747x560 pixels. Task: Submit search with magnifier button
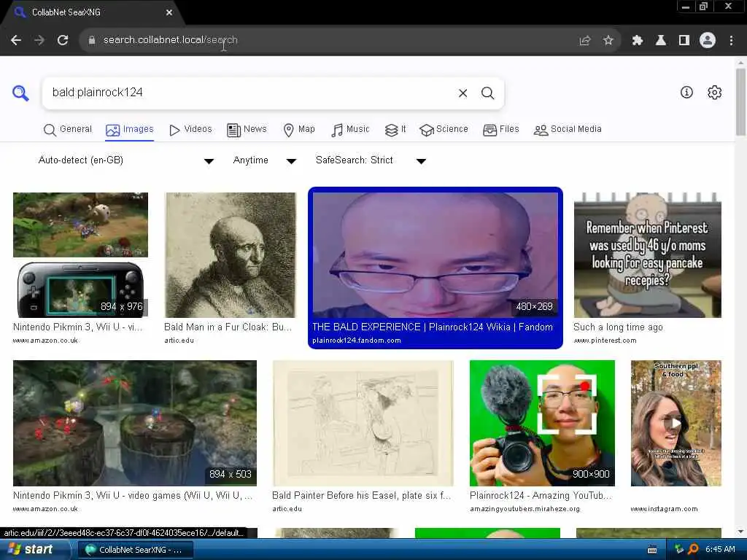pyautogui.click(x=487, y=93)
